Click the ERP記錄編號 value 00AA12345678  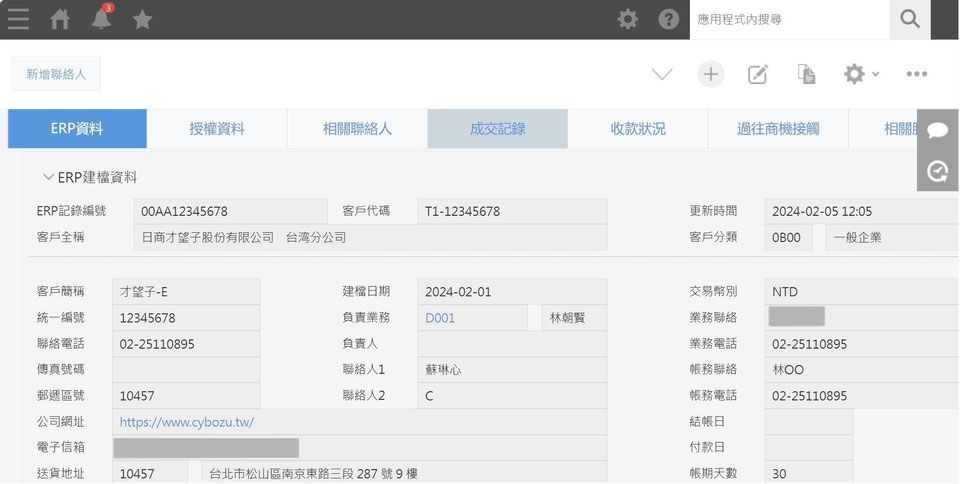(230, 211)
